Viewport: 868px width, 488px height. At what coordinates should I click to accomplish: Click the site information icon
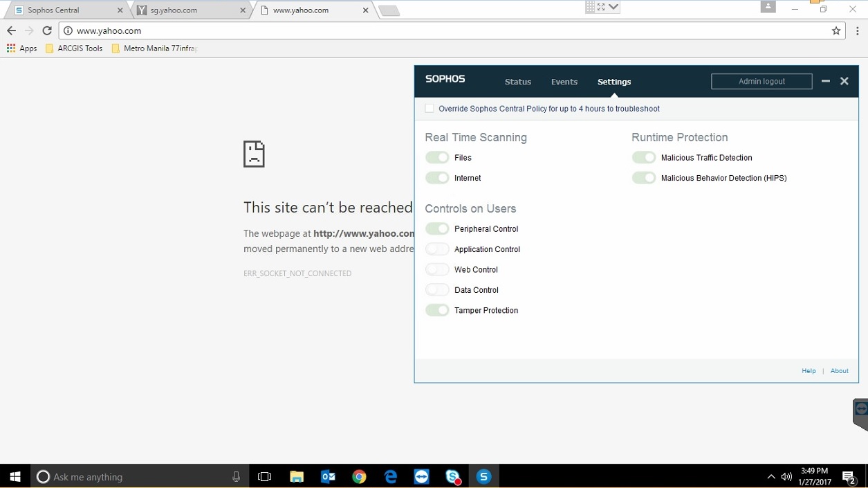[x=68, y=30]
